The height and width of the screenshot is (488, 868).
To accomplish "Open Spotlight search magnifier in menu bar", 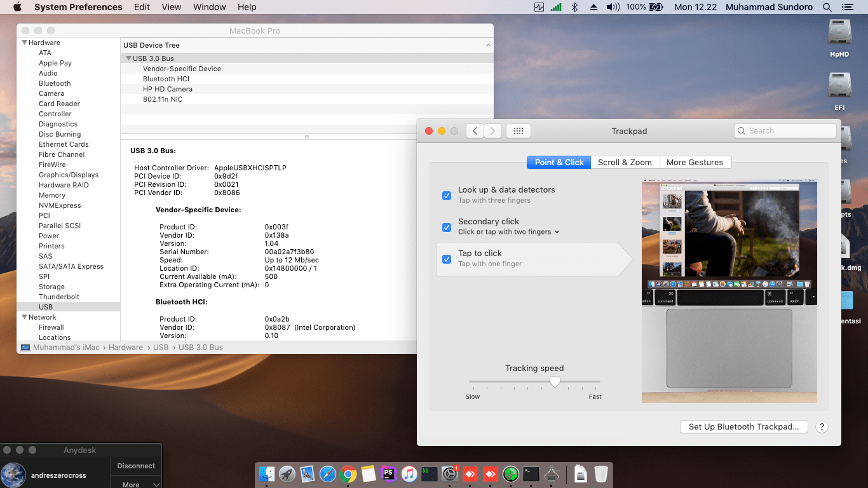I will [x=827, y=7].
